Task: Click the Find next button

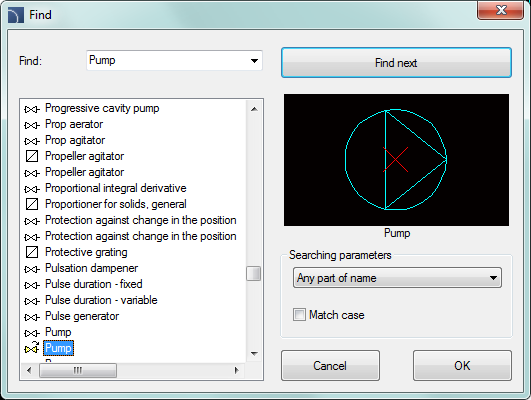Action: point(396,63)
